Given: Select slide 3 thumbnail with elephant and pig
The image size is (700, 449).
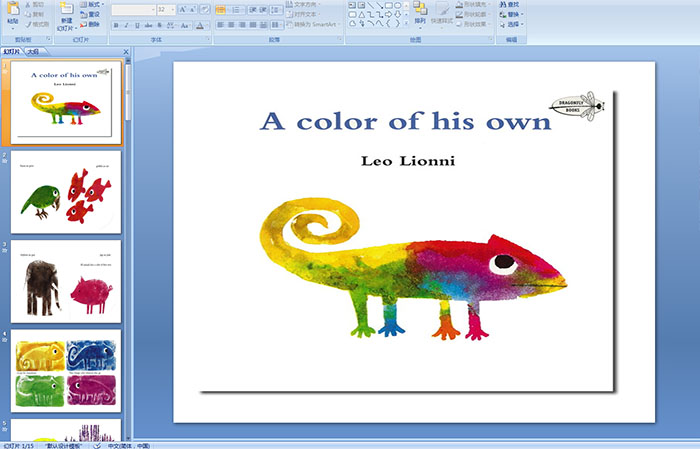Looking at the screenshot, I should pos(66,281).
